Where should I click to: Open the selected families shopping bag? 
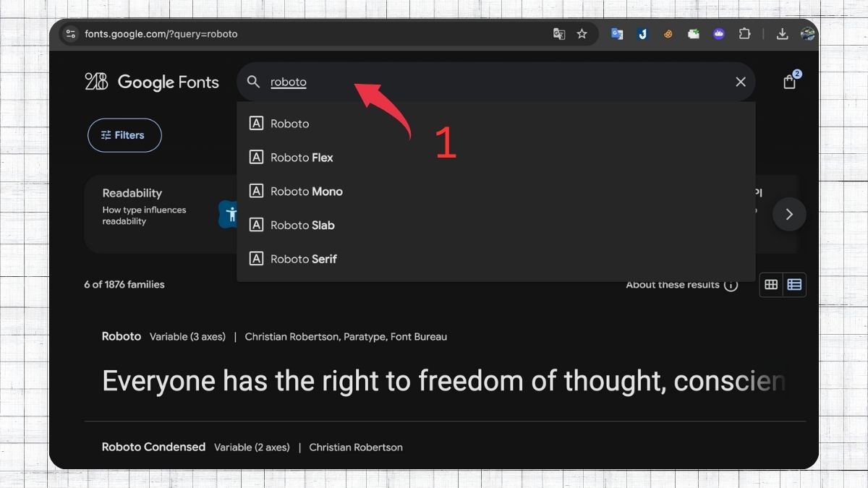pos(790,82)
